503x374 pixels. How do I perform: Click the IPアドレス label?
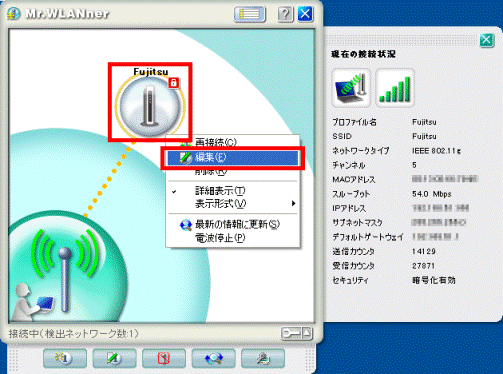tap(349, 208)
